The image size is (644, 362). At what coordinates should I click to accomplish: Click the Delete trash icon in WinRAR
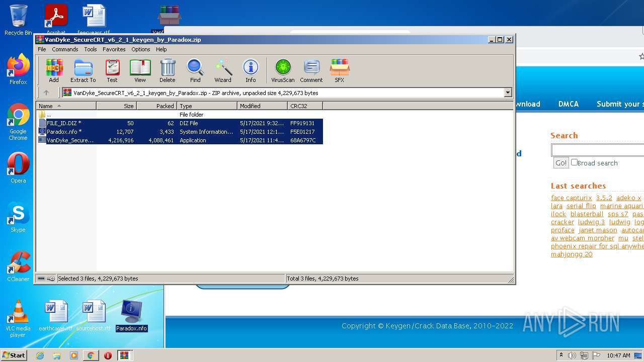(168, 70)
